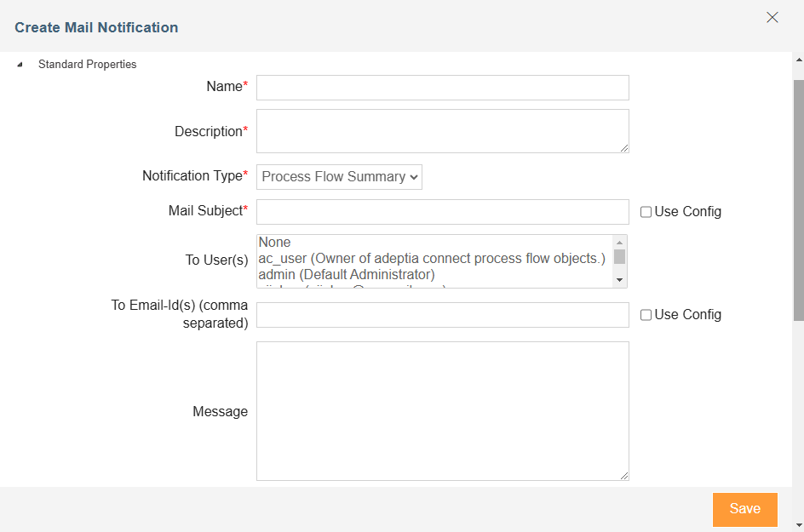Click the Message text area
The image size is (804, 532).
point(443,411)
